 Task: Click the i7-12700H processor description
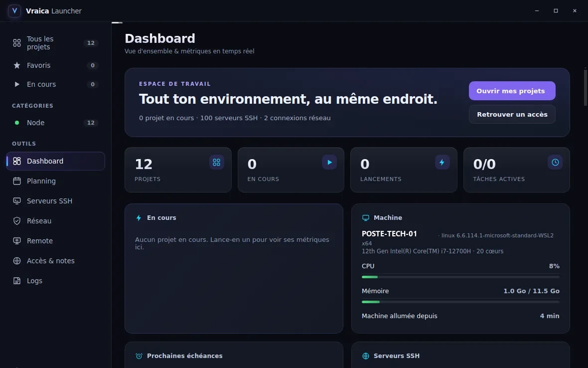click(433, 251)
